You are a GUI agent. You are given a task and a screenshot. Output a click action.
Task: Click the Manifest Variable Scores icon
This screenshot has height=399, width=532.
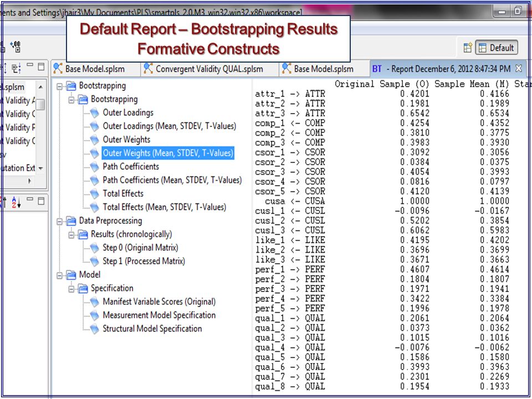95,302
